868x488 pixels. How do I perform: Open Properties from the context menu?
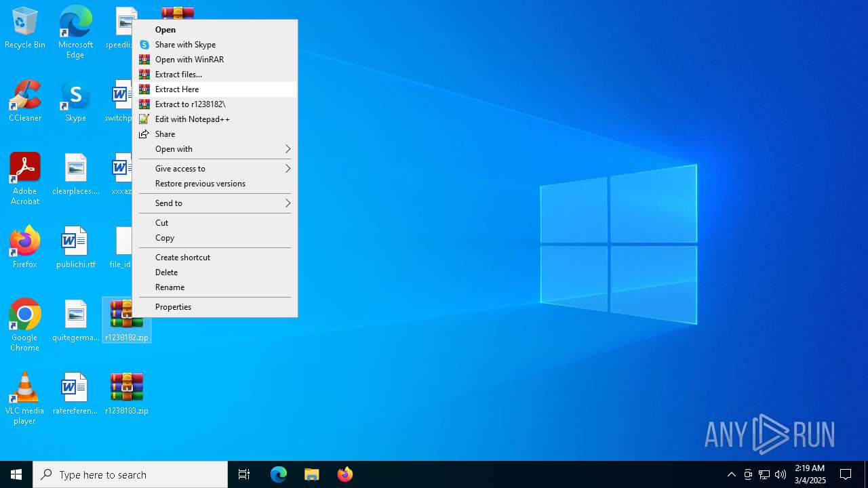point(173,307)
